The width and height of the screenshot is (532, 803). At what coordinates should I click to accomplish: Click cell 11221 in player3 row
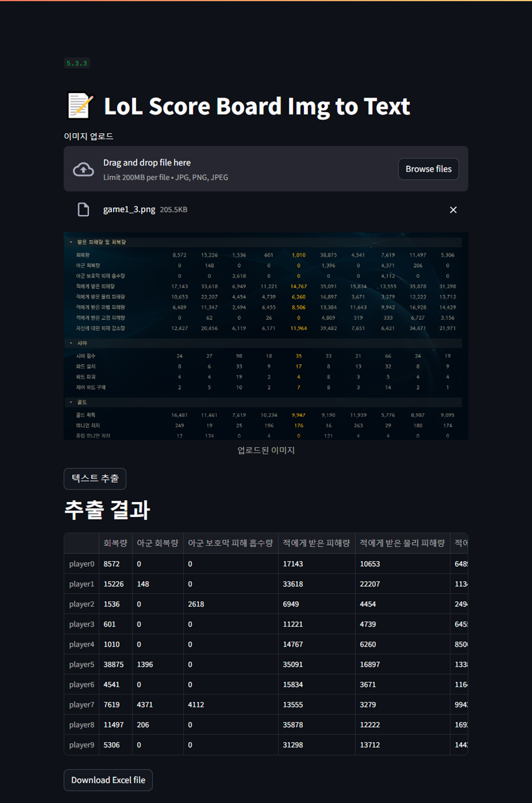(317, 624)
